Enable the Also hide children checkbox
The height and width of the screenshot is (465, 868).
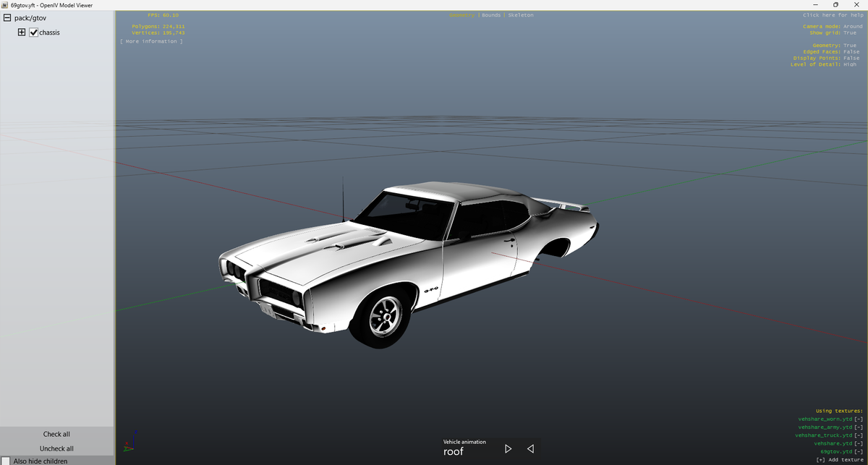(x=6, y=461)
